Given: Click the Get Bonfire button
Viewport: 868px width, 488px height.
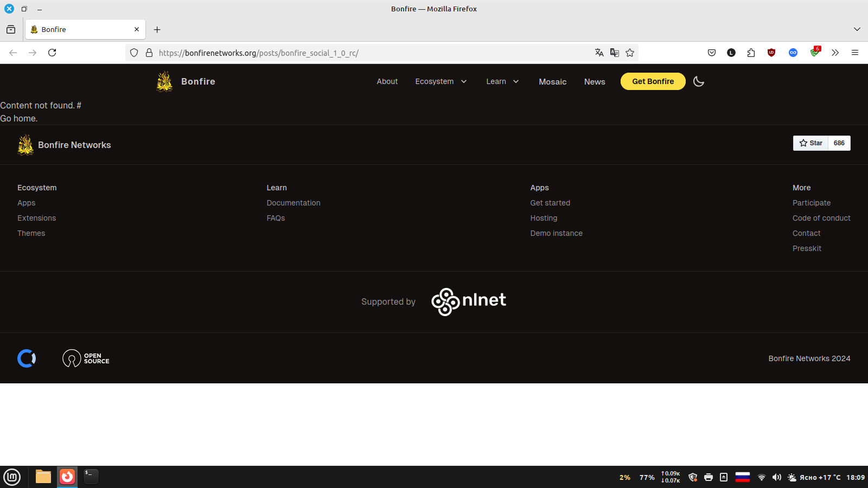Looking at the screenshot, I should pyautogui.click(x=653, y=81).
